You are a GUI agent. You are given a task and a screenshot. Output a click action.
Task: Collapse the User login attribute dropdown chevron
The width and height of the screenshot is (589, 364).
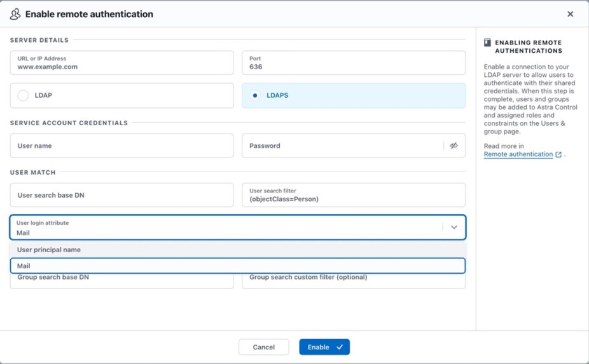[454, 227]
